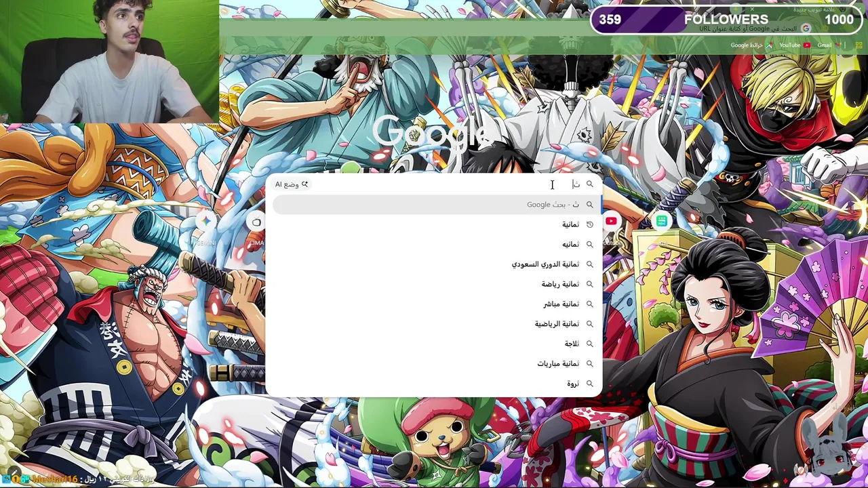Choose the suggestion 'ثروة'
The height and width of the screenshot is (488, 868).
434,384
